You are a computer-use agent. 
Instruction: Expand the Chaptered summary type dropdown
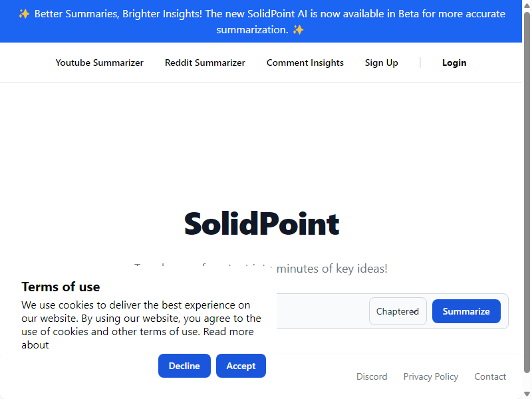[x=398, y=311]
